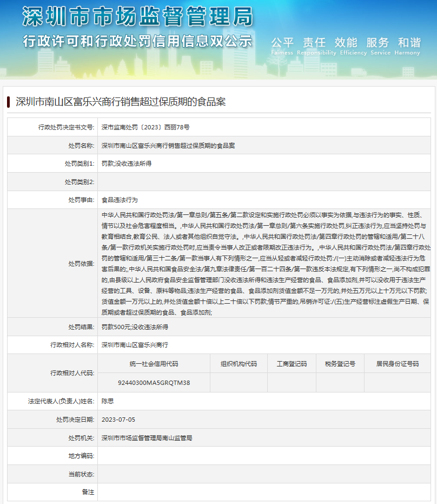Click the dark red bar beside case title
437x504 pixels.
[x=9, y=101]
